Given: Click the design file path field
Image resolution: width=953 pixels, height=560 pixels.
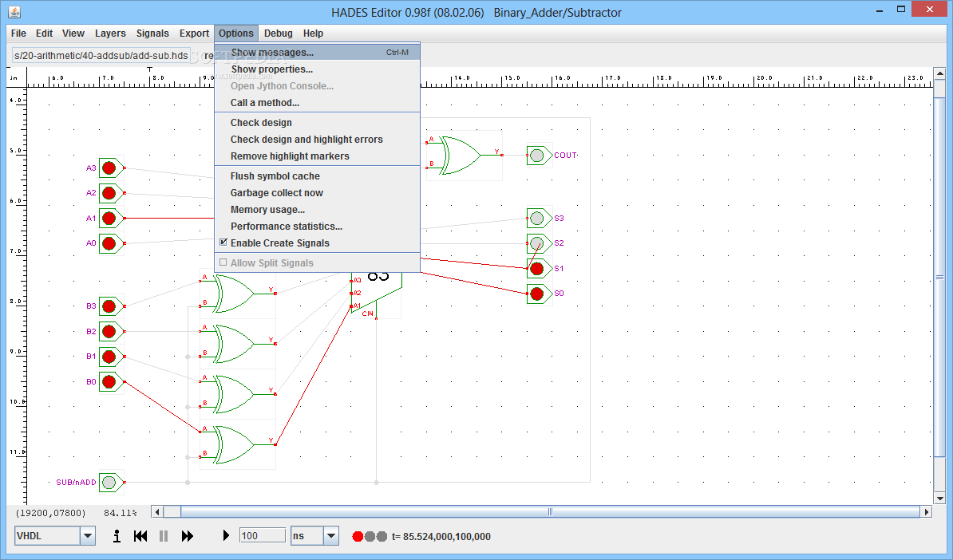Looking at the screenshot, I should coord(101,55).
